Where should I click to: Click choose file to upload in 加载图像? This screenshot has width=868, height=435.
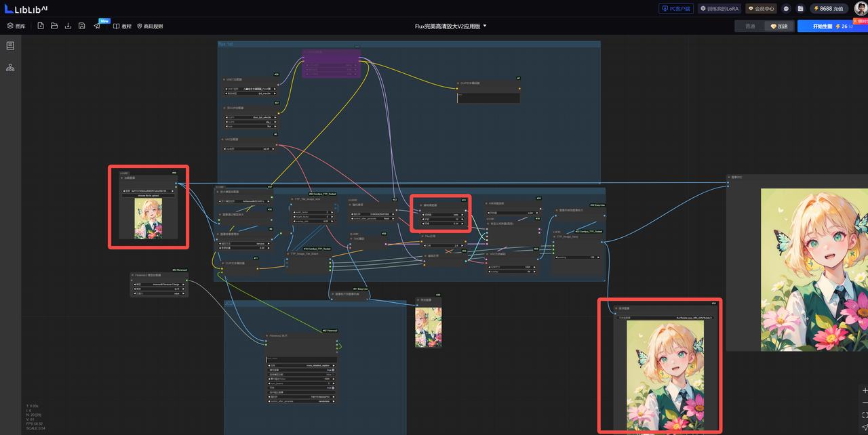[148, 195]
